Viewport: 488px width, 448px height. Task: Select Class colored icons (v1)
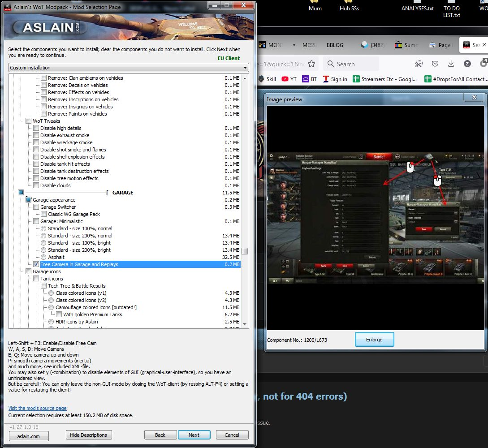point(52,293)
